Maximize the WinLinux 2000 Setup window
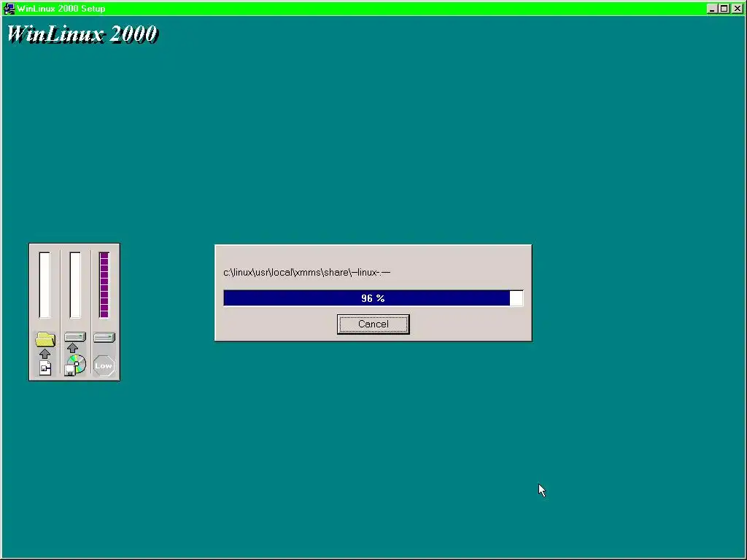747x560 pixels. 724,9
